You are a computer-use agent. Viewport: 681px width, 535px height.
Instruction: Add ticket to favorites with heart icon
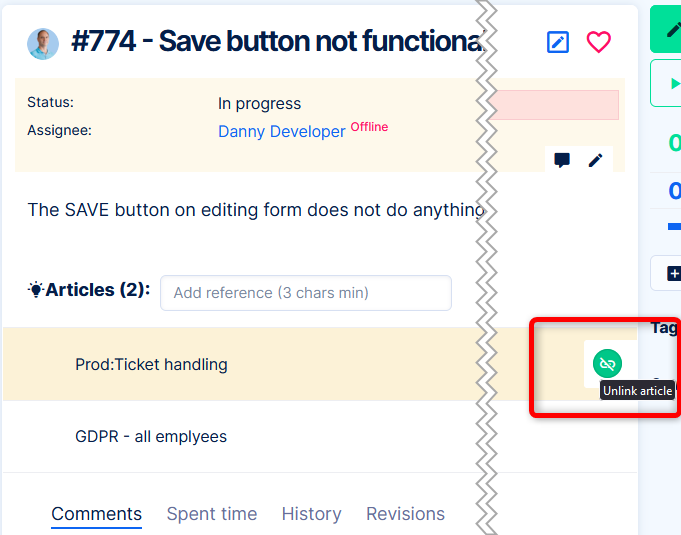pyautogui.click(x=598, y=42)
